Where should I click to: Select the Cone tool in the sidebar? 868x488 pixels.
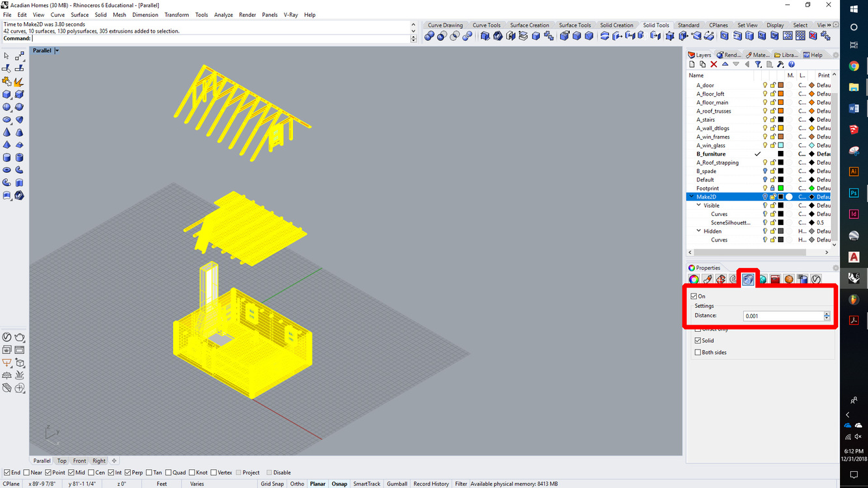click(x=6, y=132)
